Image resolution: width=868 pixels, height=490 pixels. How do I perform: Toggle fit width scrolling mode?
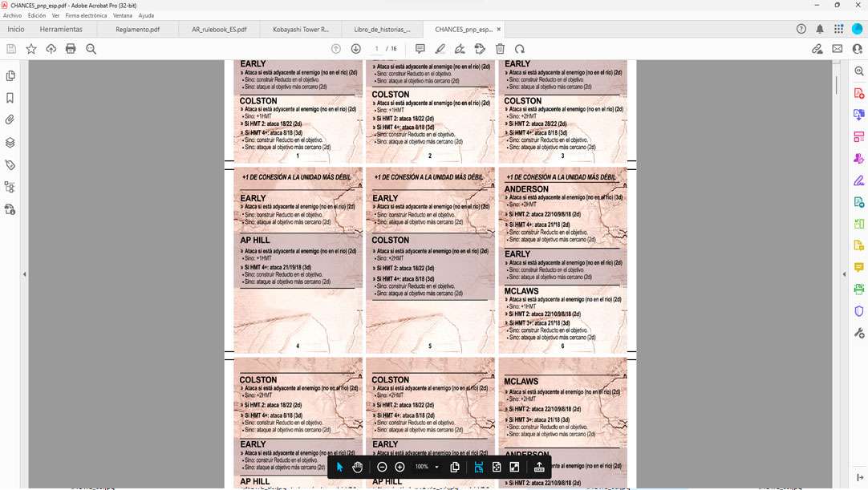click(x=479, y=468)
